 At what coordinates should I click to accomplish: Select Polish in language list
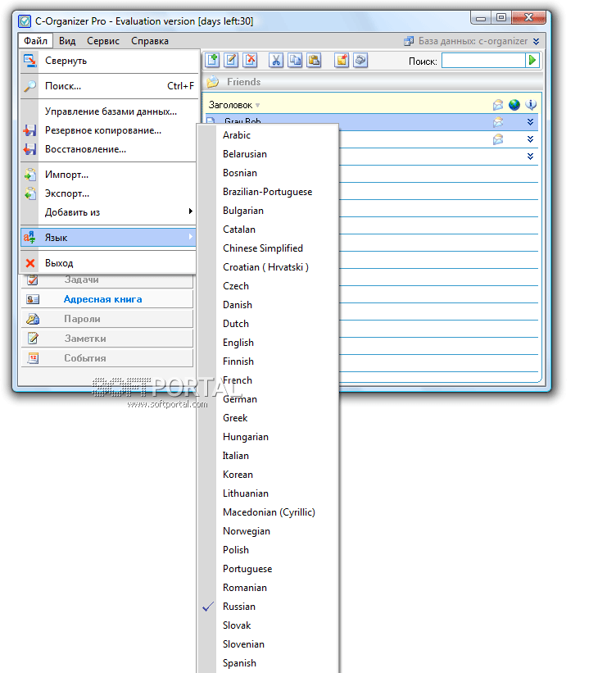[x=268, y=550]
